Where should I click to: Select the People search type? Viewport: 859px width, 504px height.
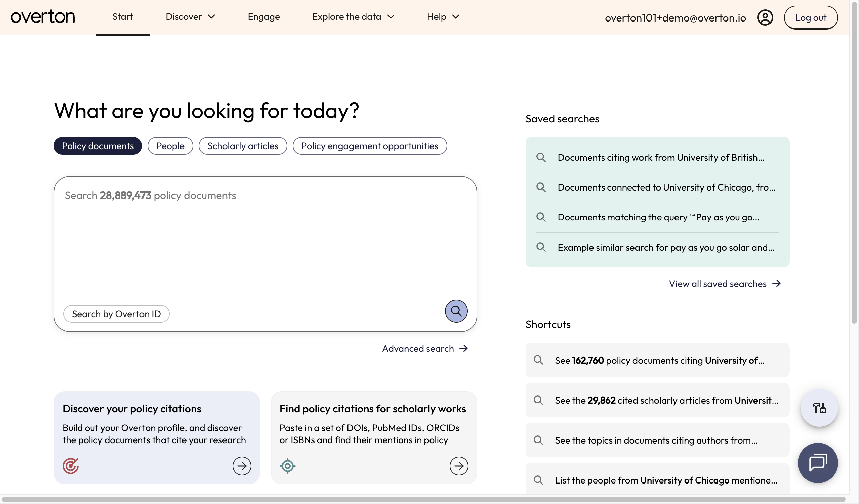point(170,146)
